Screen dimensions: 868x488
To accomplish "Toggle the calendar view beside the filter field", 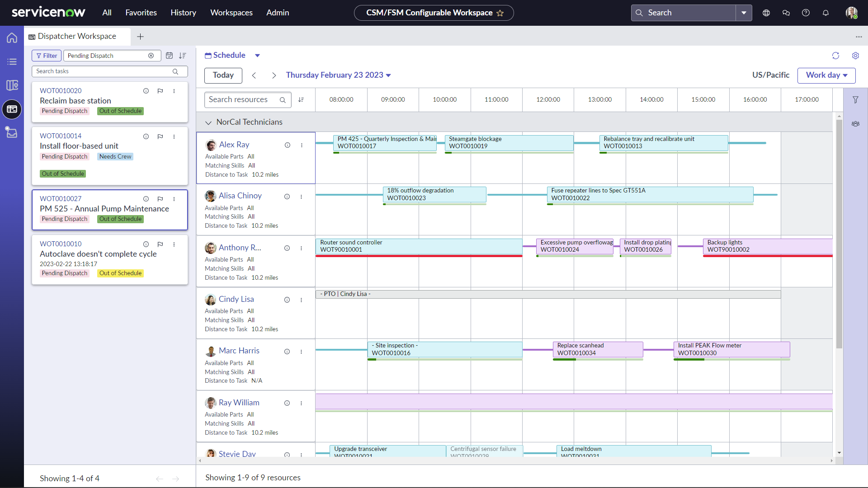I will (x=170, y=55).
